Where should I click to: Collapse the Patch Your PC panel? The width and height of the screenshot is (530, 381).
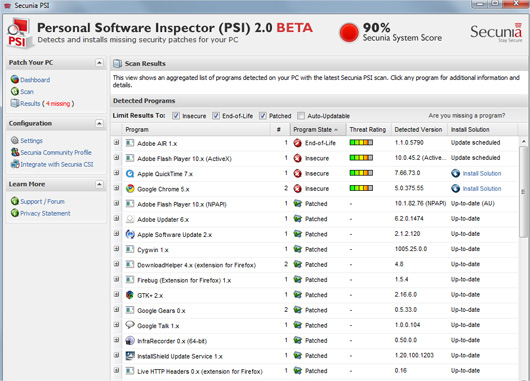[x=99, y=63]
